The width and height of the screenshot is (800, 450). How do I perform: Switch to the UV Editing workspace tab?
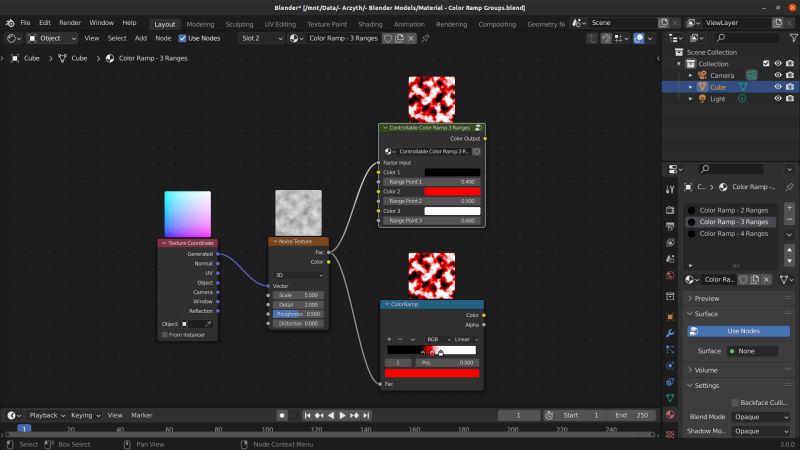coord(280,24)
